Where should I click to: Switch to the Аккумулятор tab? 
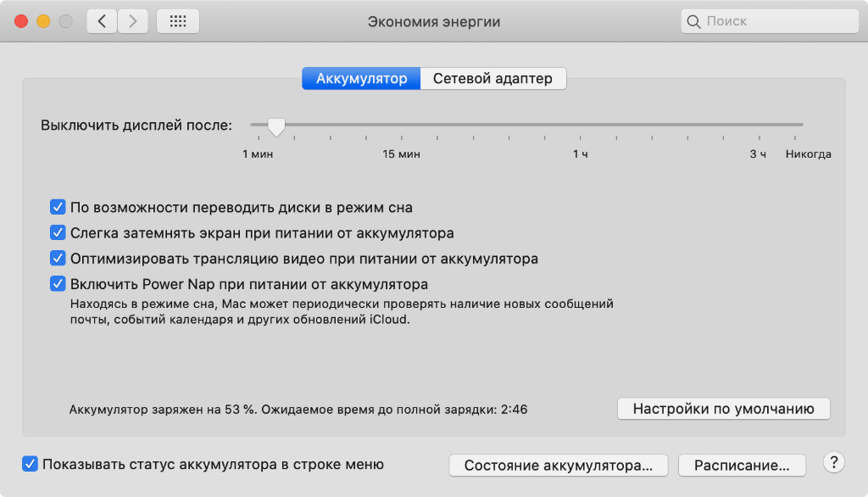(361, 78)
